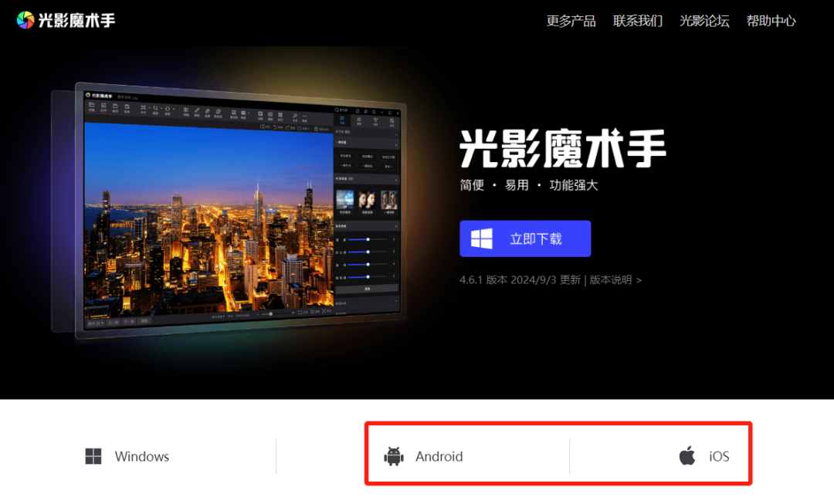Click the product screenshot monitor image
This screenshot has height=504, width=834.
229,210
